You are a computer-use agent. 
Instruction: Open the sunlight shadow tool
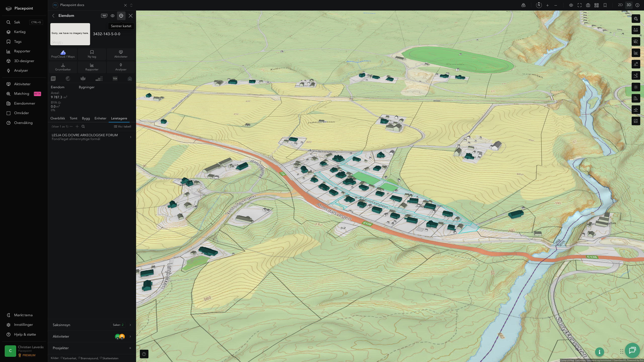[x=636, y=87]
